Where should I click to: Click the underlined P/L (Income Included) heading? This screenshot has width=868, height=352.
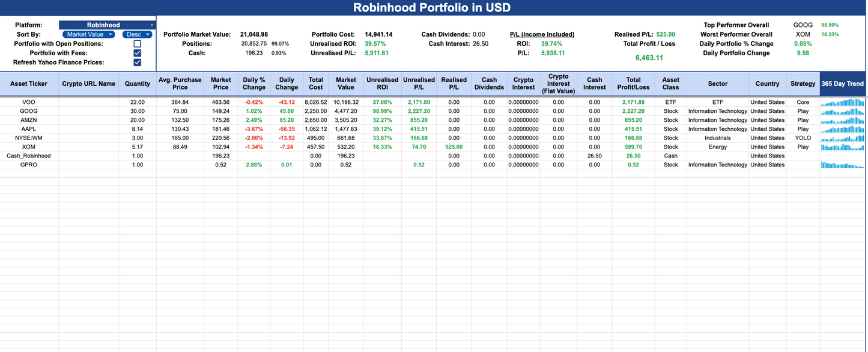542,34
